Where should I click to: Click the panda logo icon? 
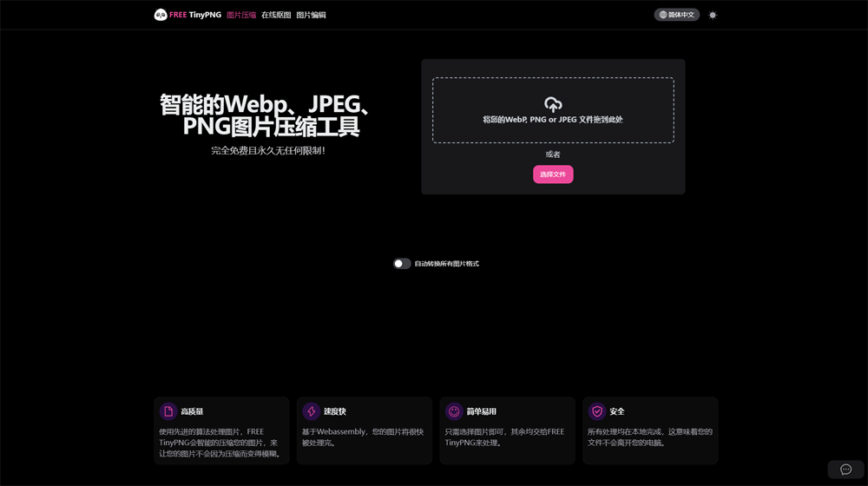pyautogui.click(x=161, y=15)
